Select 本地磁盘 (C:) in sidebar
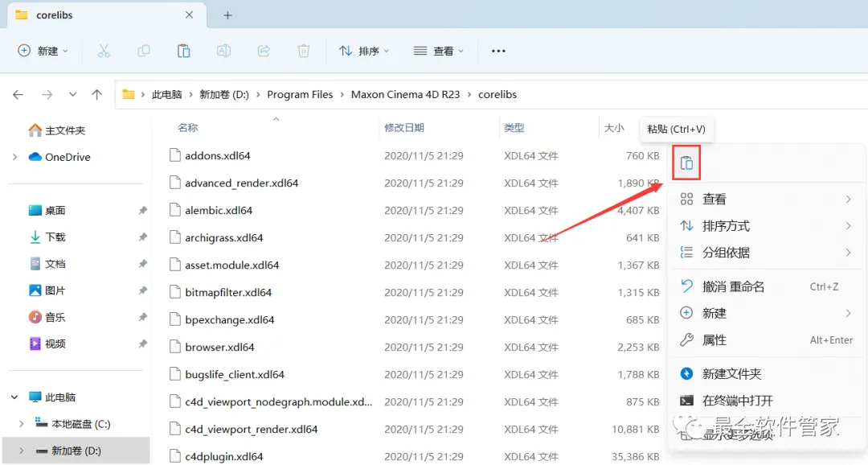The image size is (868, 465). (x=72, y=424)
